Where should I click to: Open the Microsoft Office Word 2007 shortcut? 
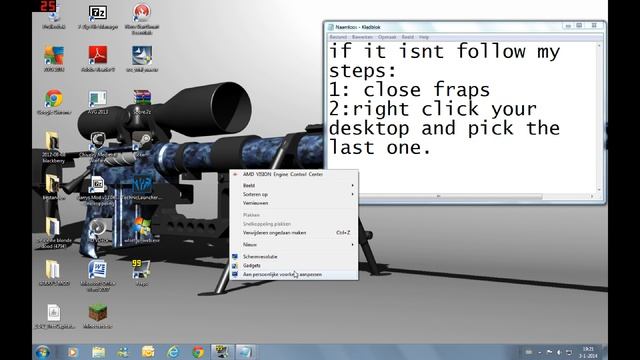98,276
